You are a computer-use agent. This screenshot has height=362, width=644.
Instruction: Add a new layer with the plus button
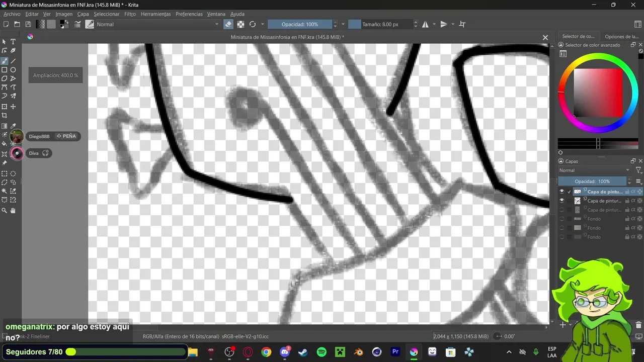click(x=562, y=325)
